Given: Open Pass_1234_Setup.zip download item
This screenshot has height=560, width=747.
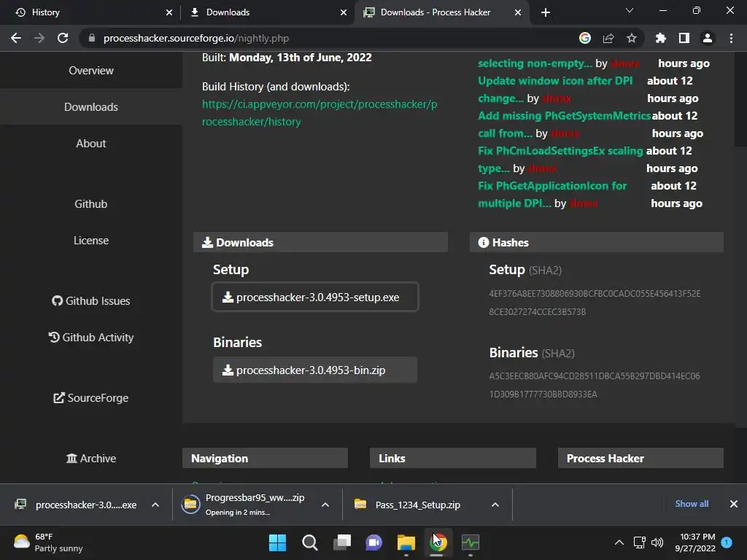Looking at the screenshot, I should click(x=408, y=505).
